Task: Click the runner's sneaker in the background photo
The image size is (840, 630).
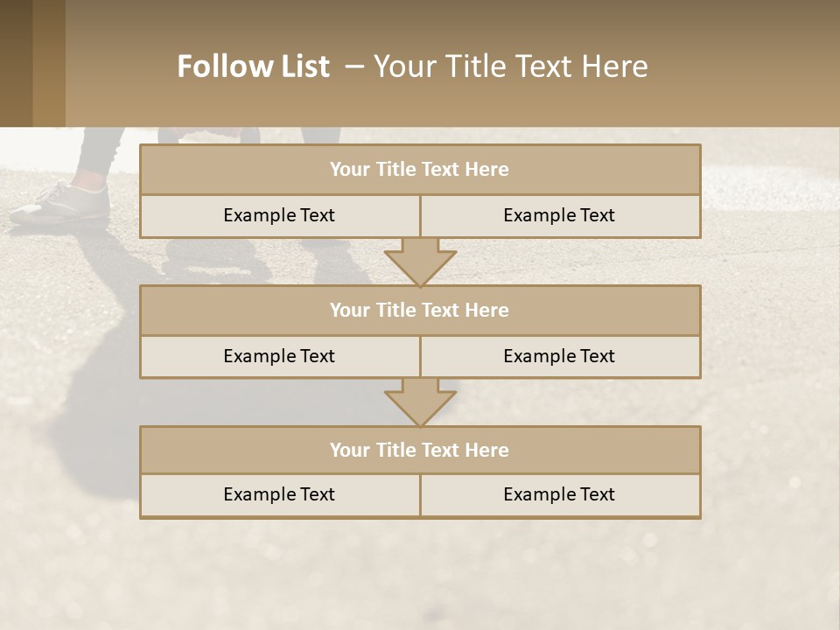Action: pyautogui.click(x=61, y=203)
